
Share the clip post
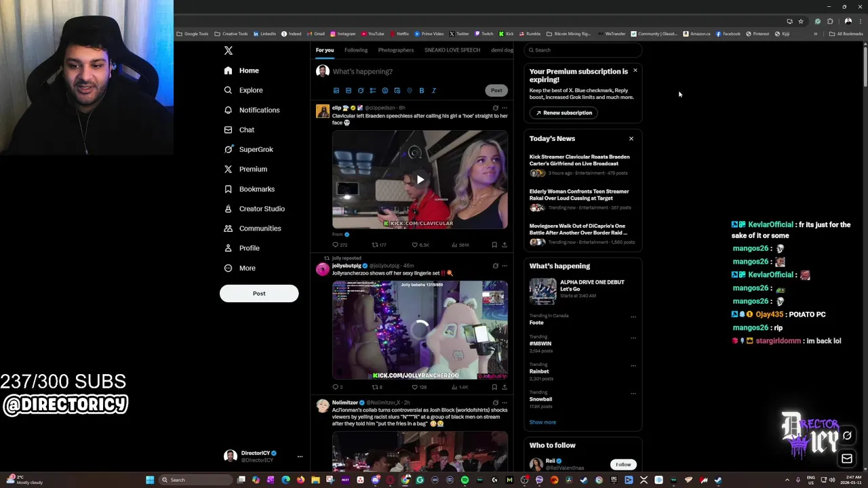pyautogui.click(x=505, y=245)
